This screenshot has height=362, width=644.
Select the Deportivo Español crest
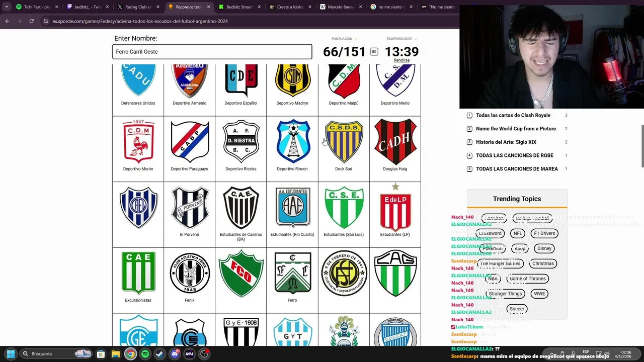coord(241,80)
